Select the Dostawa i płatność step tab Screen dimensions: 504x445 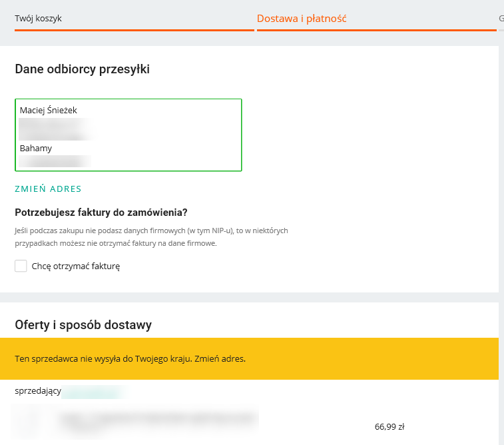302,19
